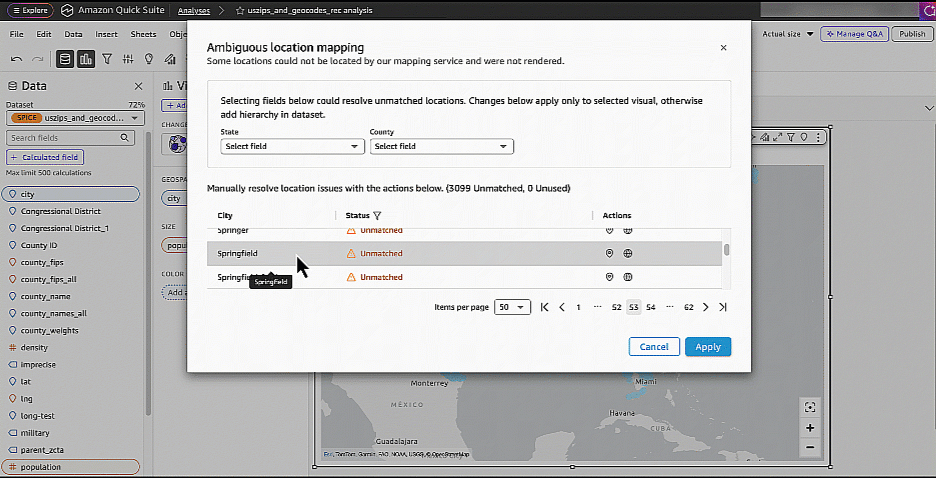This screenshot has width=936, height=478.
Task: Toggle the Data pane toolbar icon
Action: tap(65, 59)
